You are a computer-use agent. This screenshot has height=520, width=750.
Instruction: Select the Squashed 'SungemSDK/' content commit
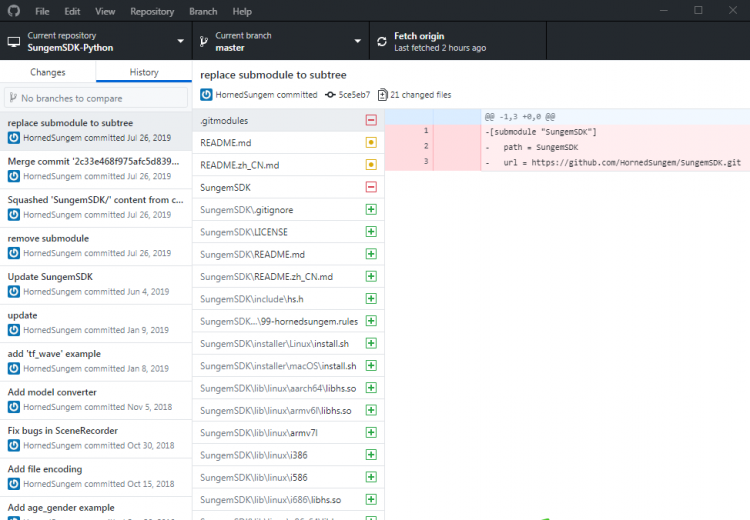click(96, 208)
